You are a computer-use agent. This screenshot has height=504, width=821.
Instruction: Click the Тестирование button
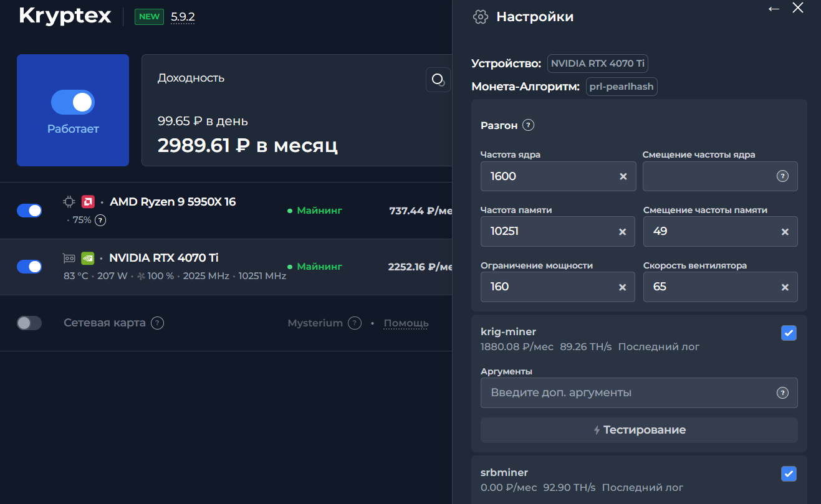[639, 430]
